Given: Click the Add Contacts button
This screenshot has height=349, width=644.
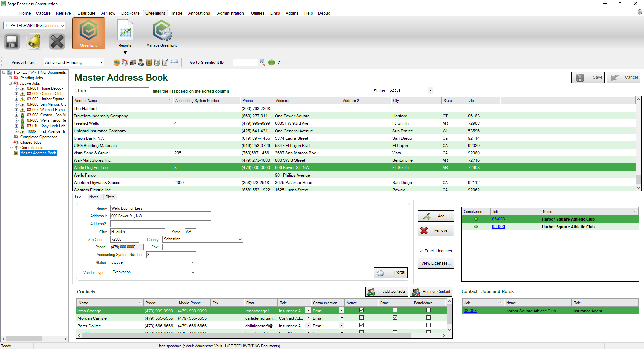Looking at the screenshot, I should click(x=386, y=292).
